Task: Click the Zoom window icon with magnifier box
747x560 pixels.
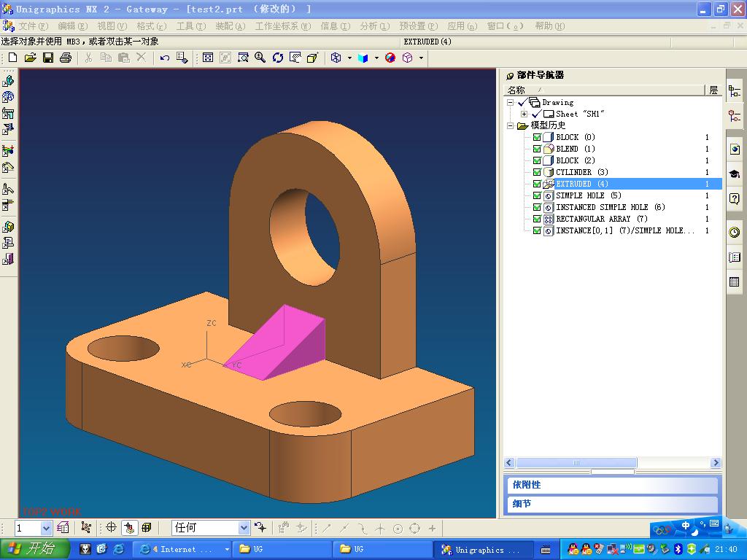Action: click(x=243, y=58)
